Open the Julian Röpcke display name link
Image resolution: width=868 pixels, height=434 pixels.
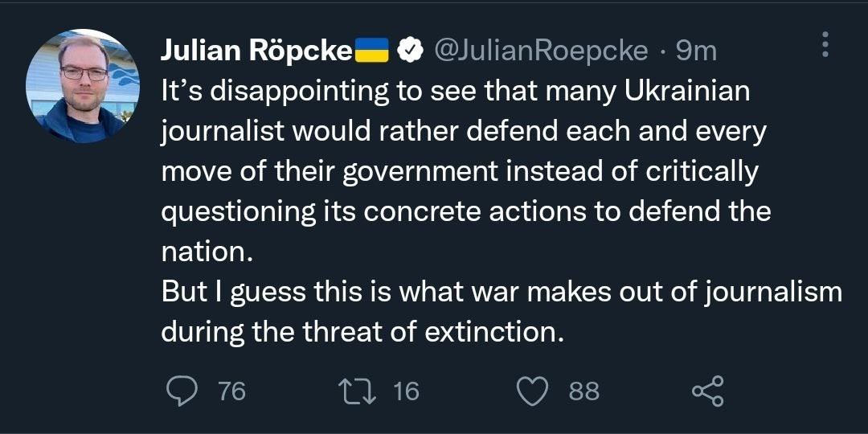[257, 51]
